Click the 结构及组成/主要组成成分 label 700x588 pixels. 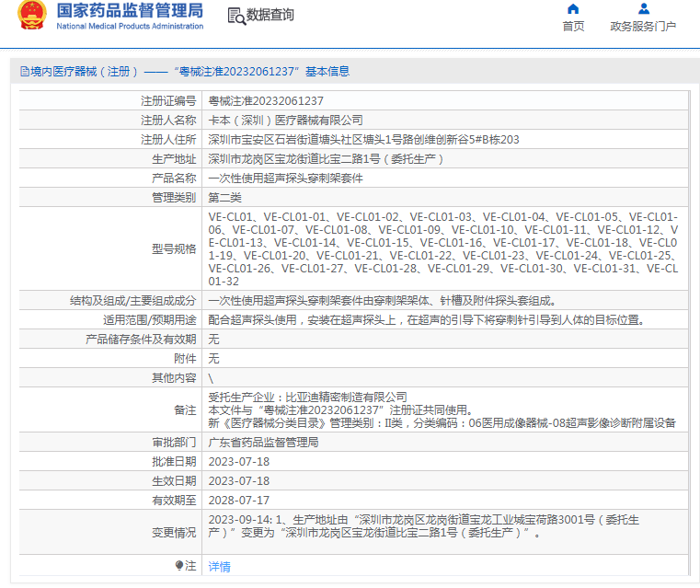tap(133, 301)
